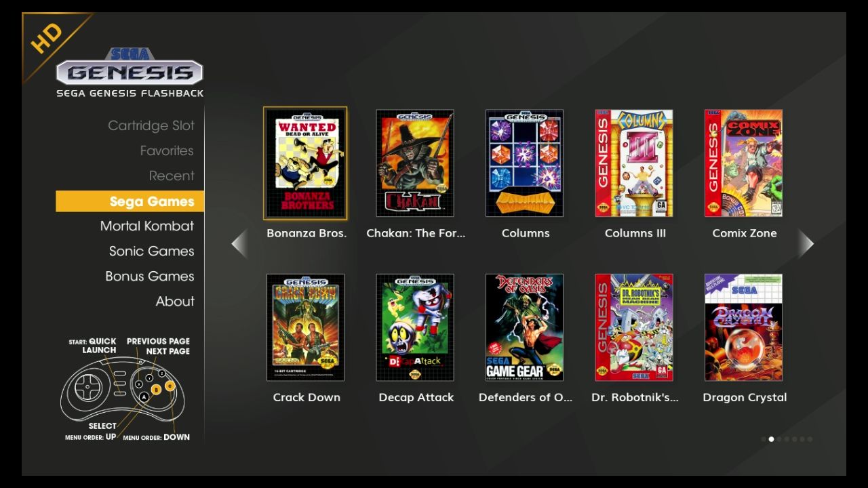The height and width of the screenshot is (488, 868).
Task: Open the Favorites list
Action: click(x=167, y=150)
